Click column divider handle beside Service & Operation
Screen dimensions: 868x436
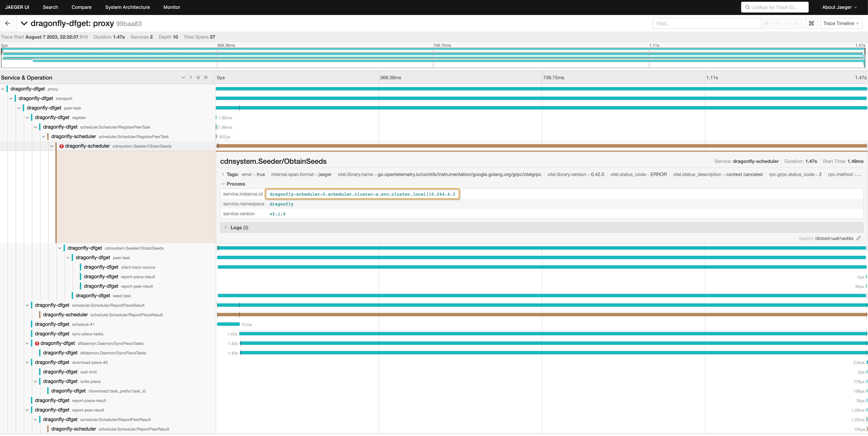(x=213, y=81)
